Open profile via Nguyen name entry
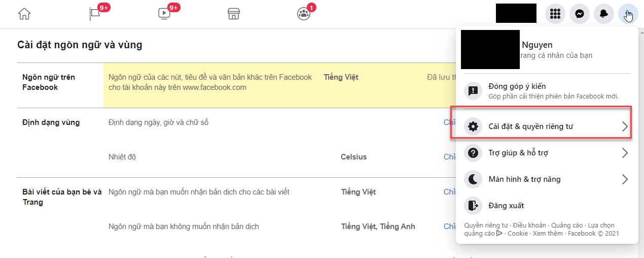 (x=547, y=50)
